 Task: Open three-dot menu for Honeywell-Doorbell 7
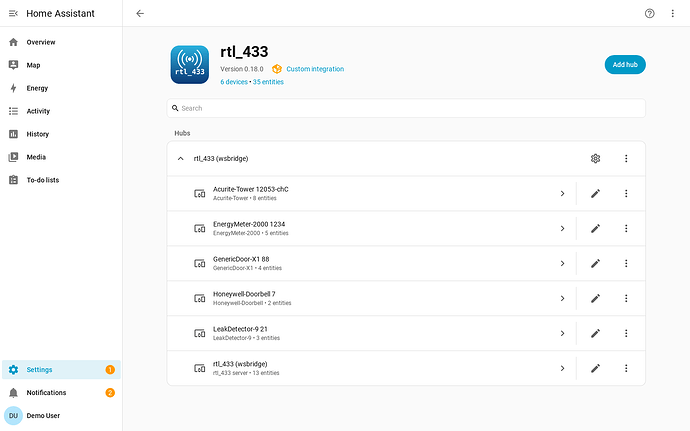626,298
